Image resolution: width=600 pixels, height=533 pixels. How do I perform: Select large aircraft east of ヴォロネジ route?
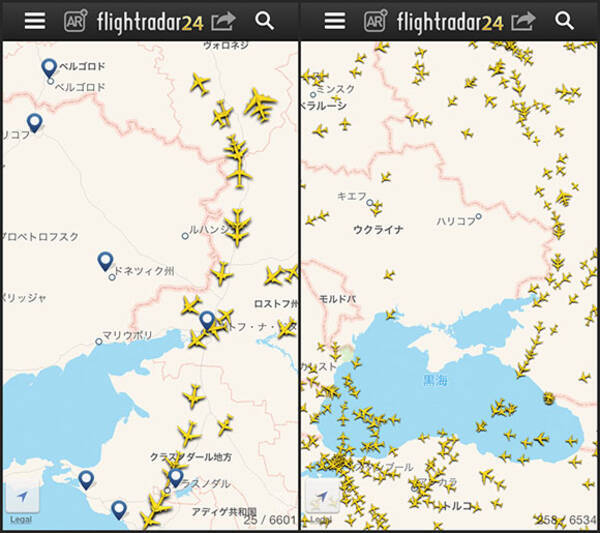(x=260, y=104)
